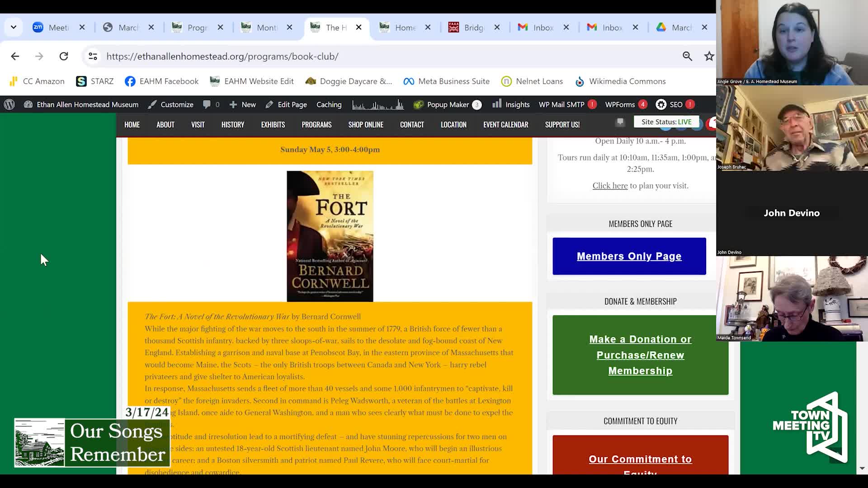Screen dimensions: 868x488
Task: Open the Members Only Page button
Action: 629,256
